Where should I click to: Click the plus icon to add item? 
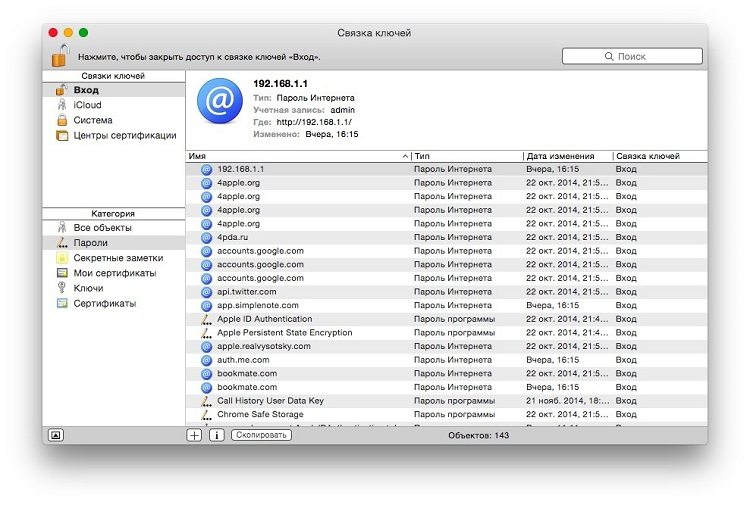coord(194,435)
